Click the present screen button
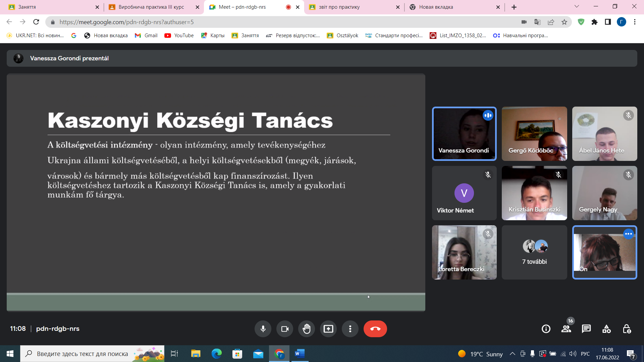This screenshot has width=644, height=362. (x=328, y=329)
